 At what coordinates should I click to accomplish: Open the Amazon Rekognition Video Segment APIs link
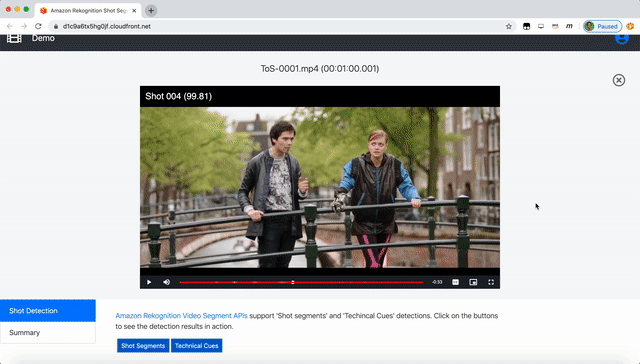click(x=181, y=315)
